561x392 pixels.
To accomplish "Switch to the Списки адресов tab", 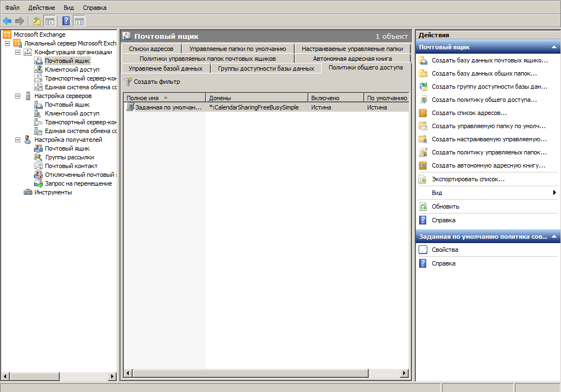I will [x=151, y=49].
